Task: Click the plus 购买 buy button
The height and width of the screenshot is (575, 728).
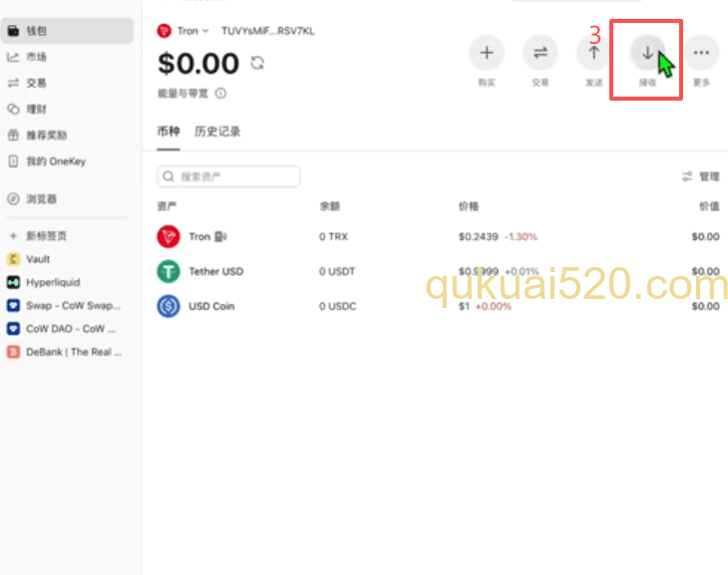Action: tap(486, 53)
